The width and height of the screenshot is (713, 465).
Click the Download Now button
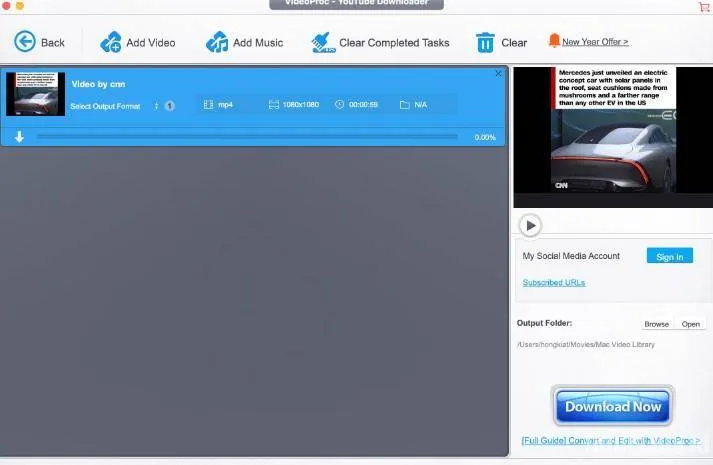(612, 406)
